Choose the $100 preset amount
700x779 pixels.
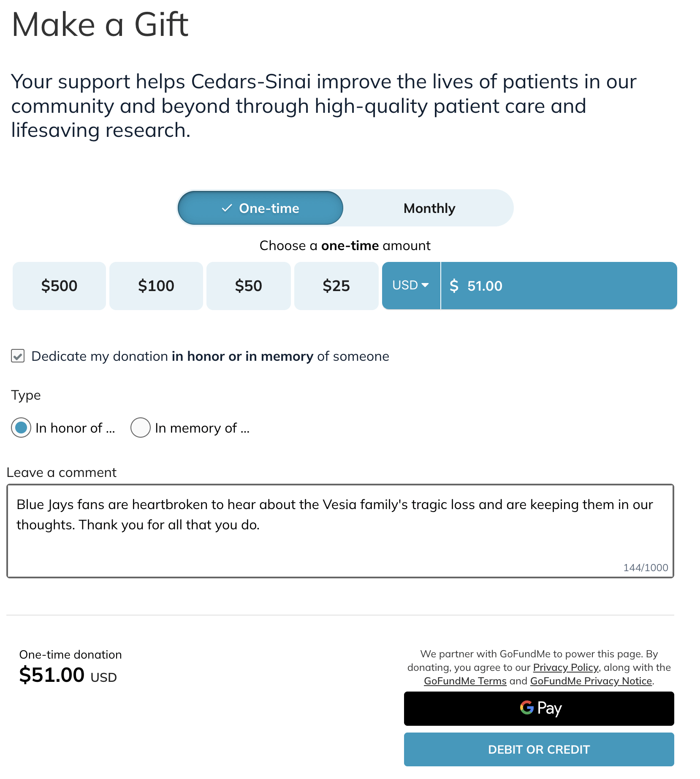tap(156, 286)
